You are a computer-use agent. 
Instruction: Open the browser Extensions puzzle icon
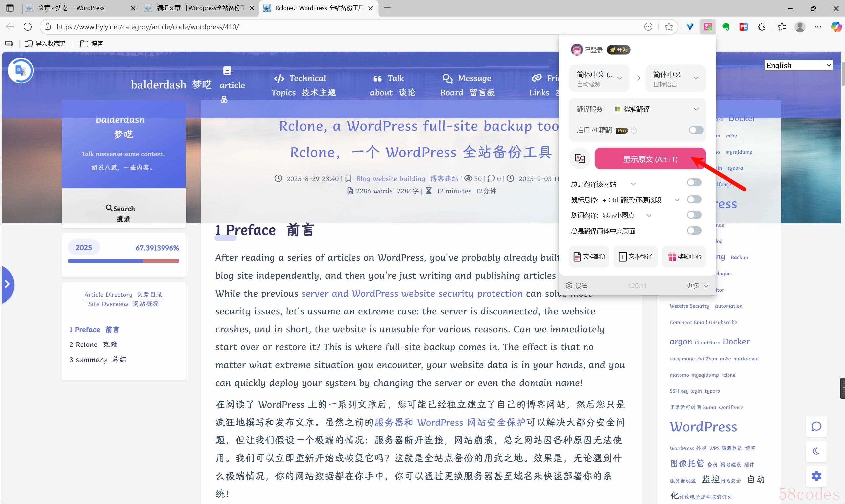pyautogui.click(x=762, y=27)
